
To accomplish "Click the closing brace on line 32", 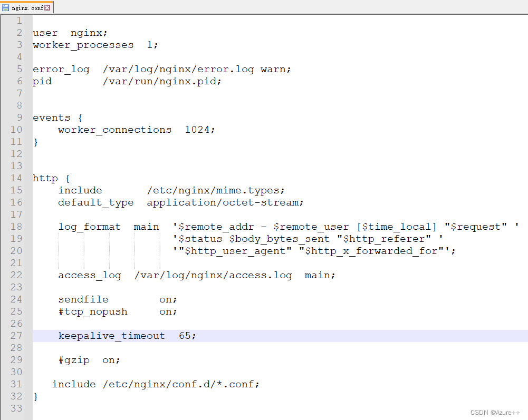I will point(35,396).
